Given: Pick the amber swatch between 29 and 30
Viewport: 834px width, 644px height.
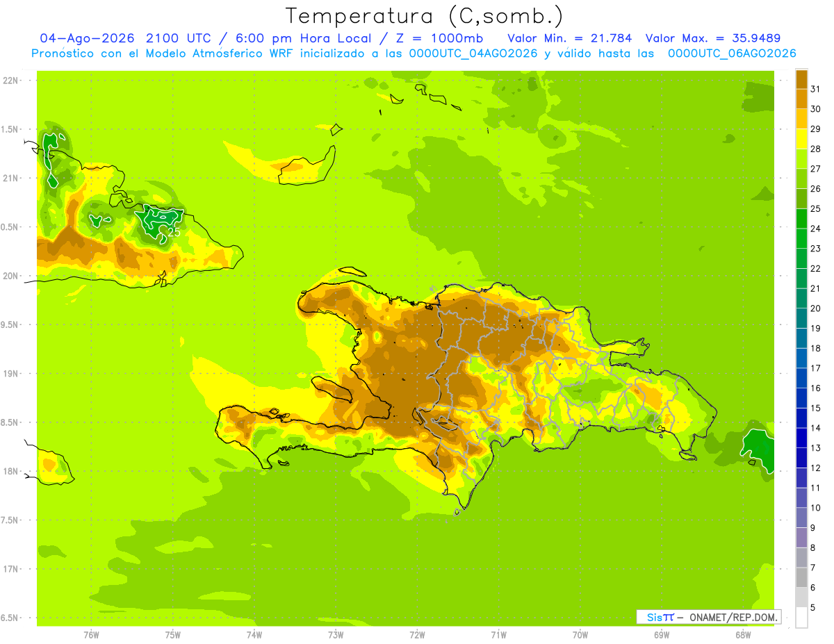Looking at the screenshot, I should [801, 119].
